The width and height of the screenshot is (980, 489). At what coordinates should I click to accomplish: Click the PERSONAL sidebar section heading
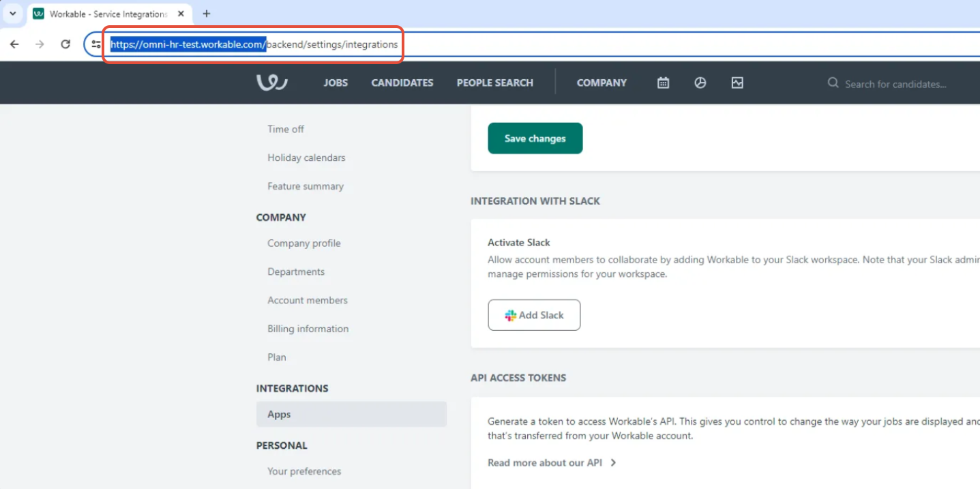click(282, 445)
